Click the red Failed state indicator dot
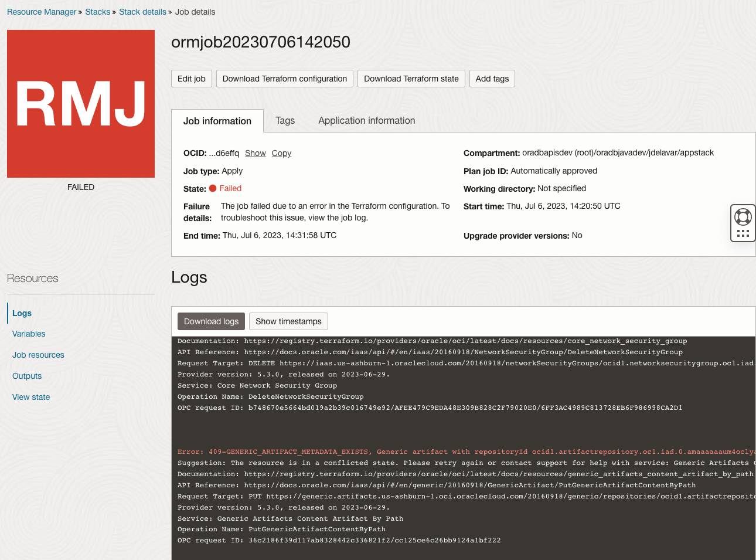Viewport: 756px width, 560px height. coord(213,188)
